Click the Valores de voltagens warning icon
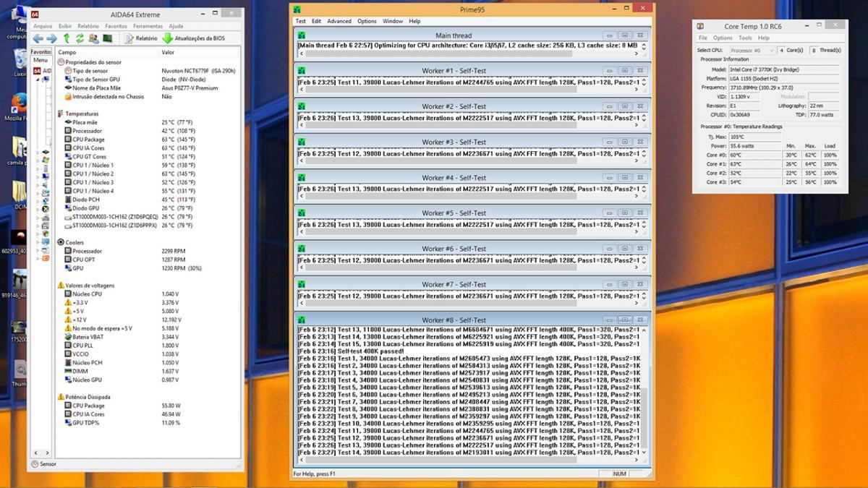 click(x=61, y=286)
